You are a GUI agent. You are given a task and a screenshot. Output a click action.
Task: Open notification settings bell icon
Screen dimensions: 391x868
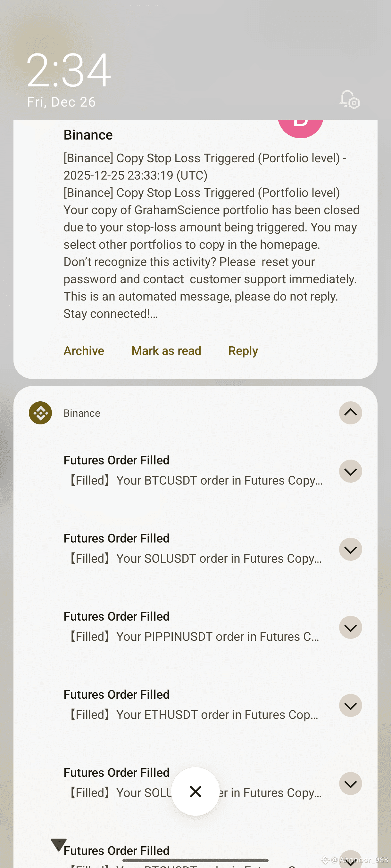[x=349, y=100]
